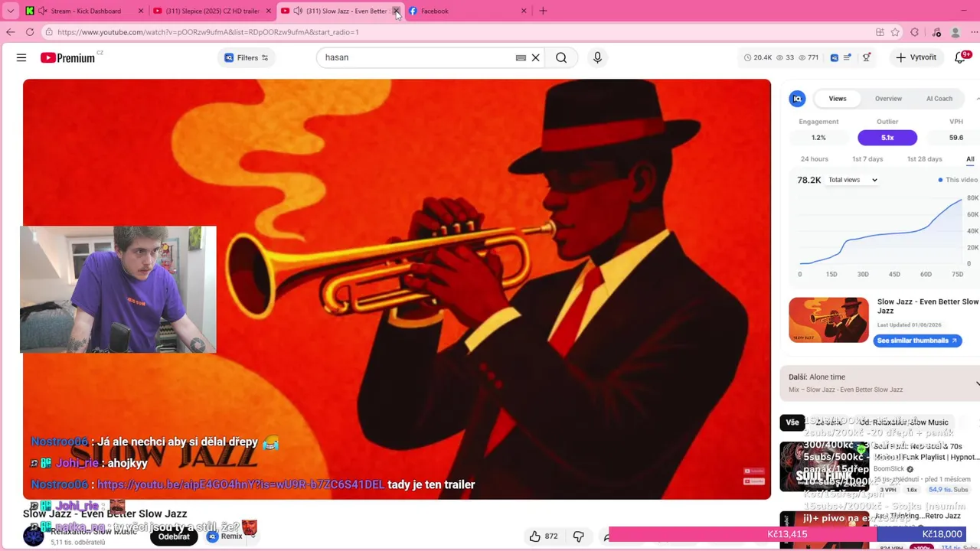Open the Soul Funk recommended video thumbnail
This screenshot has height=551, width=980.
coord(824,467)
